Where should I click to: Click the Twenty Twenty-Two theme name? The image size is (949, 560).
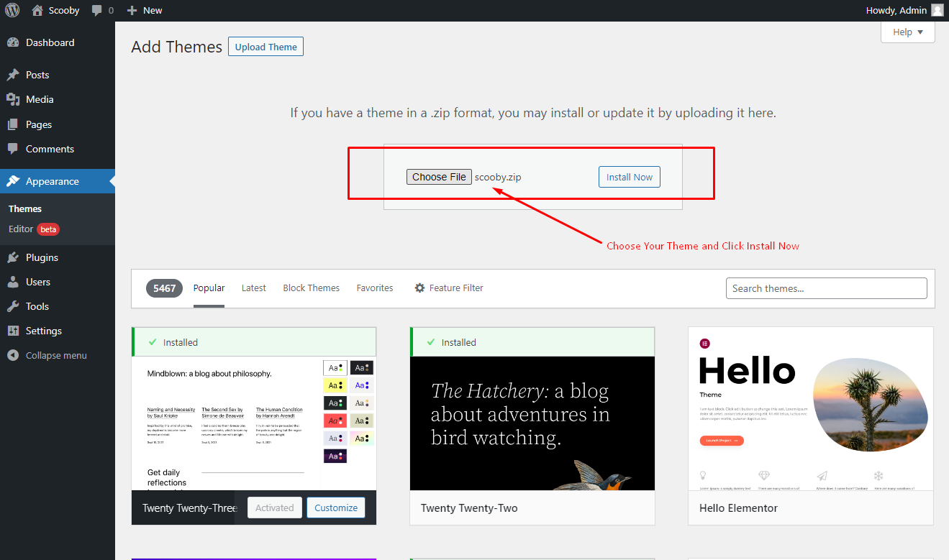(x=469, y=508)
